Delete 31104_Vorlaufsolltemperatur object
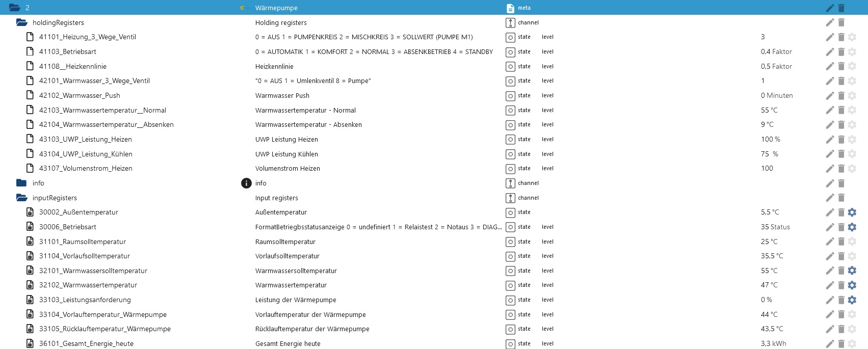Viewport: 868px width, 349px height. point(841,256)
